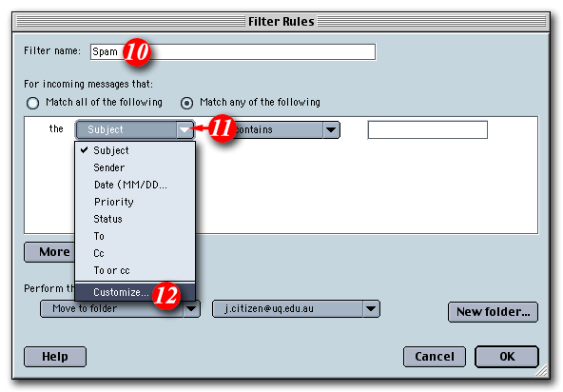Viewport: 563px width, 392px height.
Task: Choose Sender from the criteria menu
Action: [x=135, y=167]
